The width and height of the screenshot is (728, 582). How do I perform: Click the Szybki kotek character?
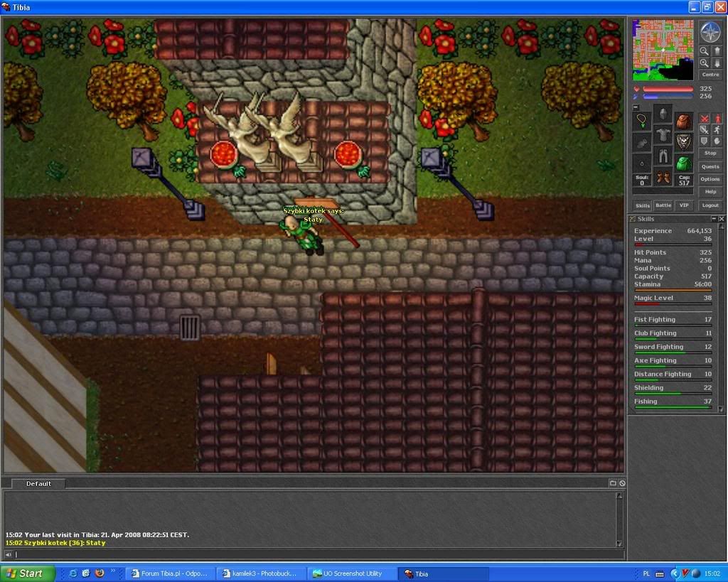tap(301, 236)
